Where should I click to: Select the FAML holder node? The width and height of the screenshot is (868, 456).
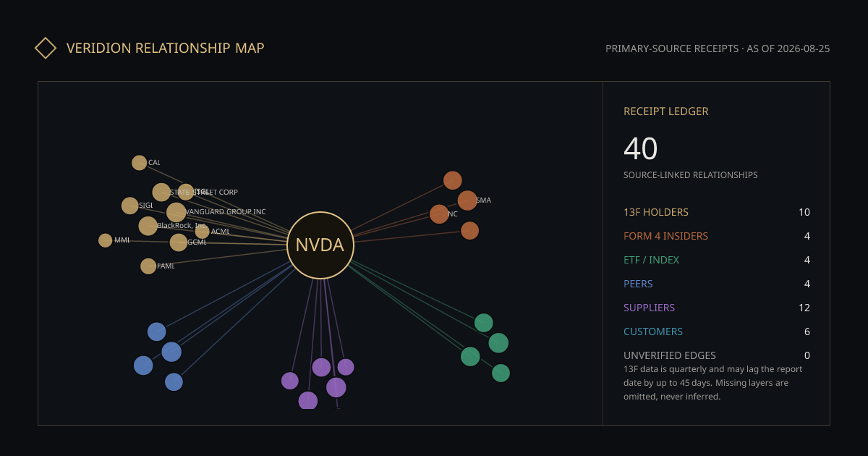tap(148, 266)
